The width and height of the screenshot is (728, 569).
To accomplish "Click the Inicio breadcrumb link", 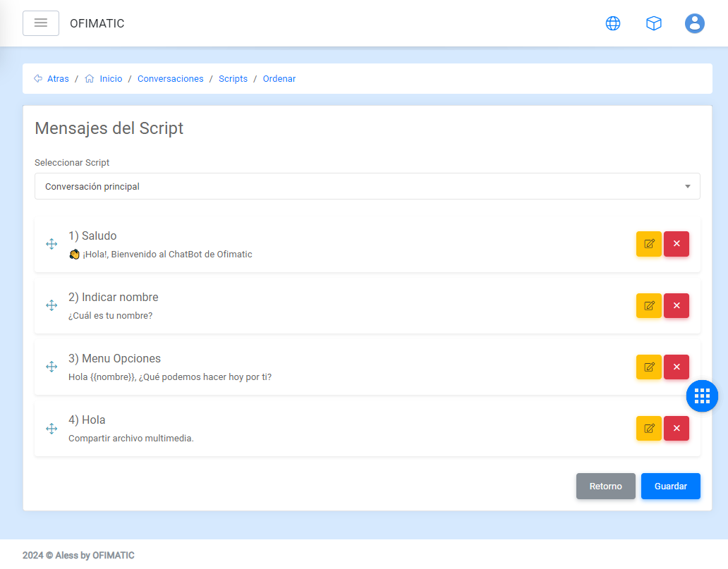I will pyautogui.click(x=111, y=79).
